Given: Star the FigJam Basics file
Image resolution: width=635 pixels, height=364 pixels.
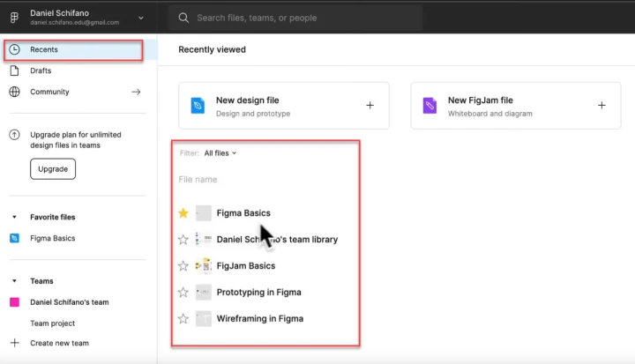Looking at the screenshot, I should pyautogui.click(x=183, y=265).
